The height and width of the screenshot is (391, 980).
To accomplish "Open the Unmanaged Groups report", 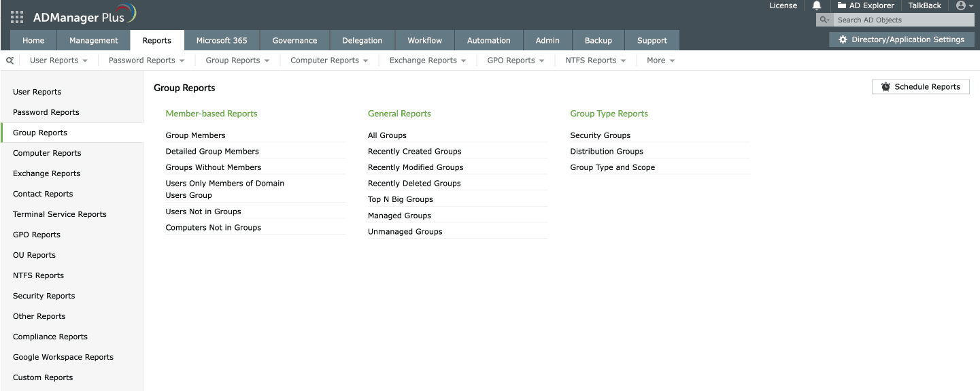I will pyautogui.click(x=405, y=232).
